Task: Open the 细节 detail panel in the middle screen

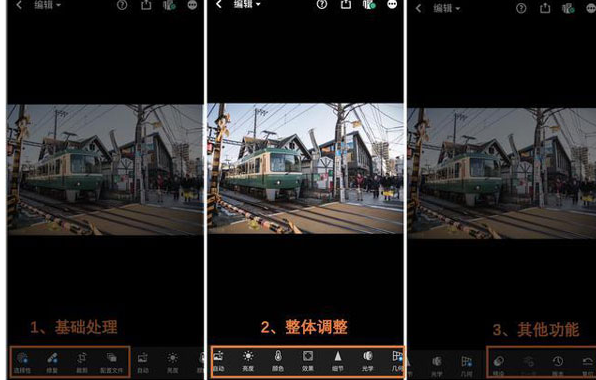Action: 338,361
